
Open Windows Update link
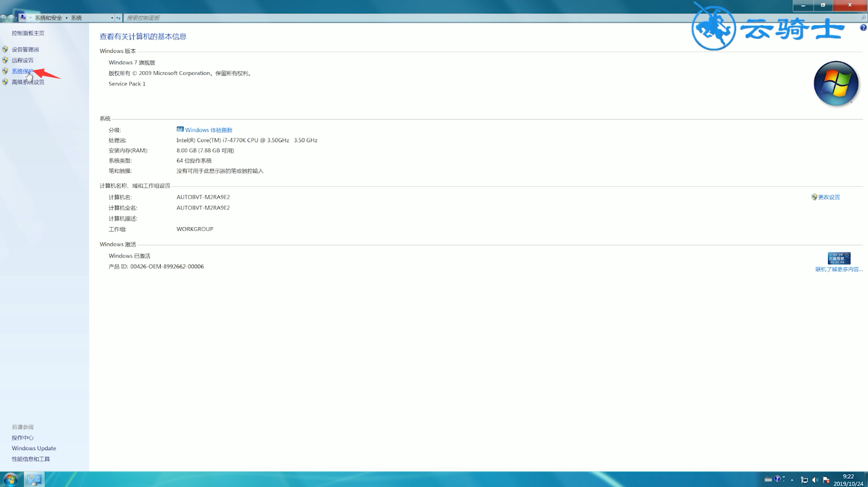pos(34,448)
